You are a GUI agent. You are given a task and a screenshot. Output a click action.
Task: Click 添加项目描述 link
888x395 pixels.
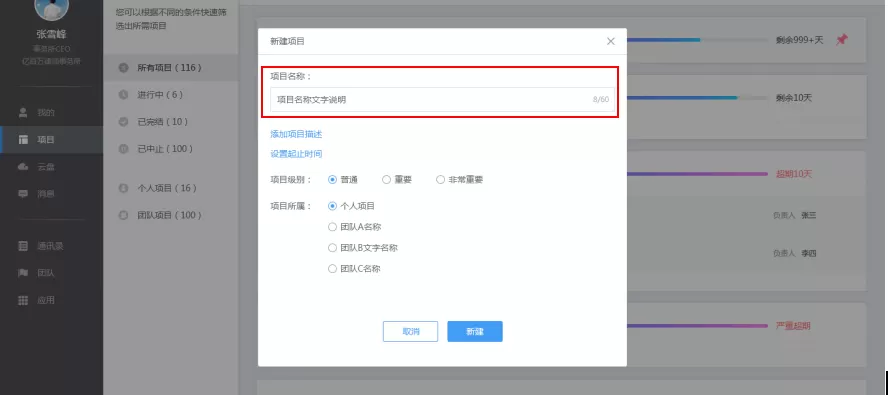[296, 134]
